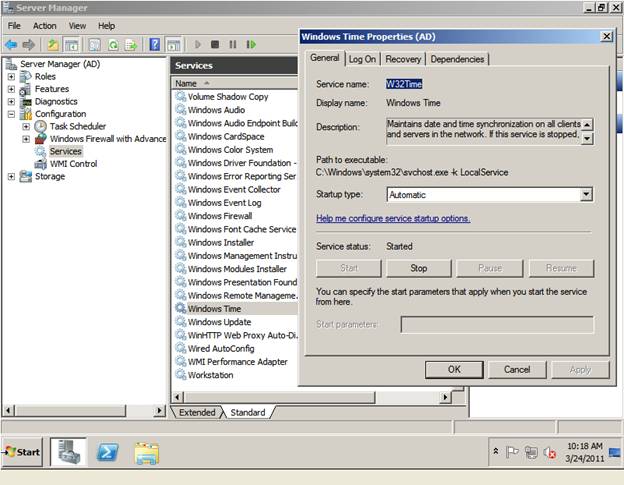624x485 pixels.
Task: Click the Stop Service square icon
Action: 215,45
